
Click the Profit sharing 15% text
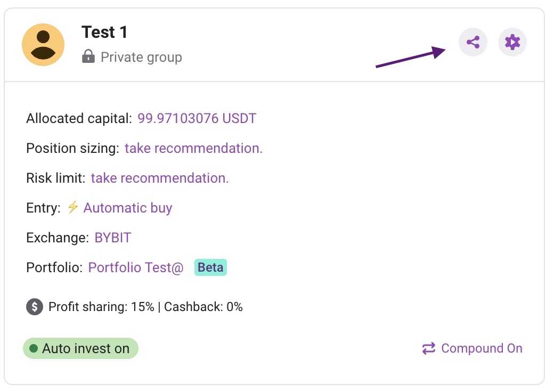pyautogui.click(x=101, y=307)
